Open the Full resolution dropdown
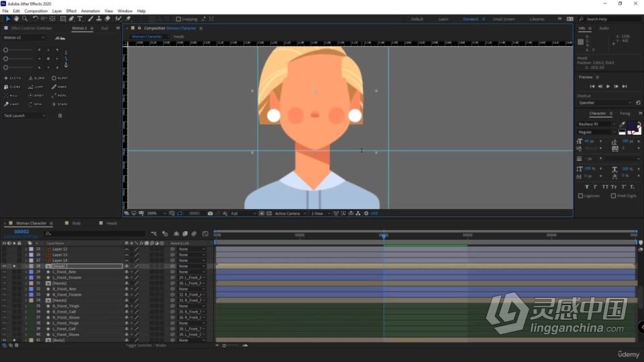The height and width of the screenshot is (362, 644). (x=243, y=213)
